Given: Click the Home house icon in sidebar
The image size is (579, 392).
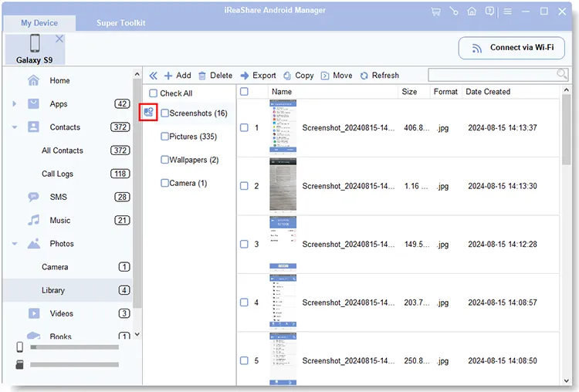Looking at the screenshot, I should tap(34, 80).
